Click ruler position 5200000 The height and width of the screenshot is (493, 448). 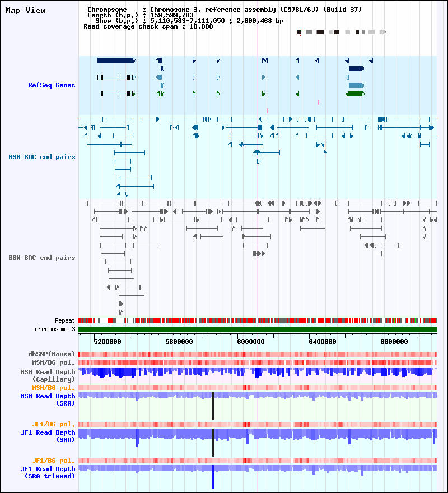tap(107, 342)
